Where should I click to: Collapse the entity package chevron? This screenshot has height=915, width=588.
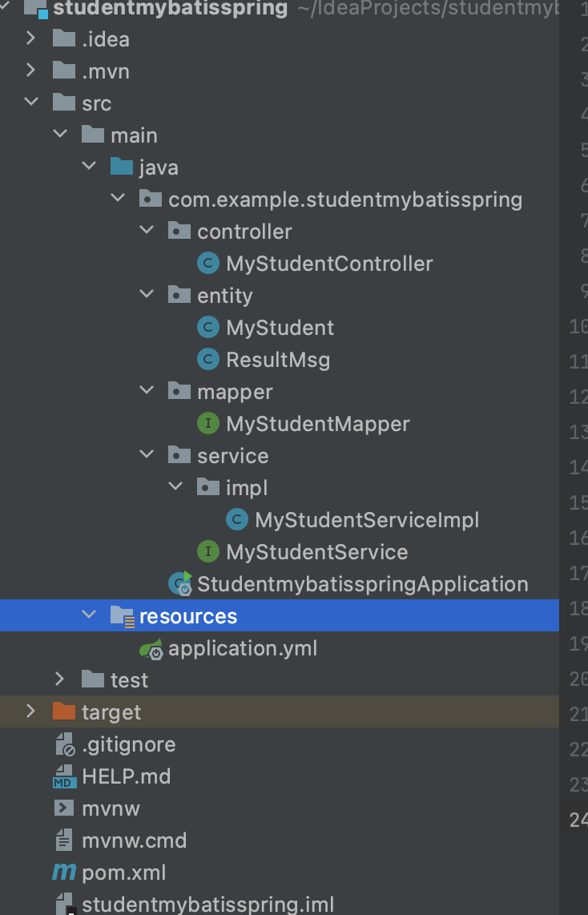tap(147, 294)
